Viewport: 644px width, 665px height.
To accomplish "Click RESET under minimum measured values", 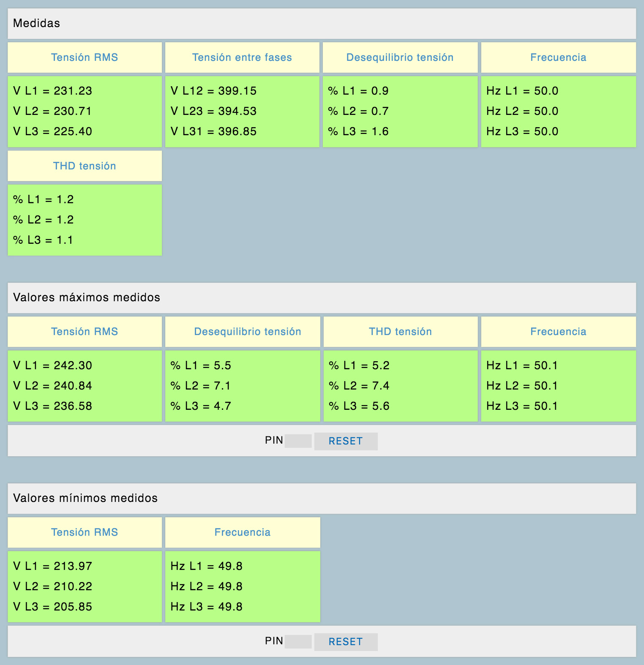I will point(346,642).
